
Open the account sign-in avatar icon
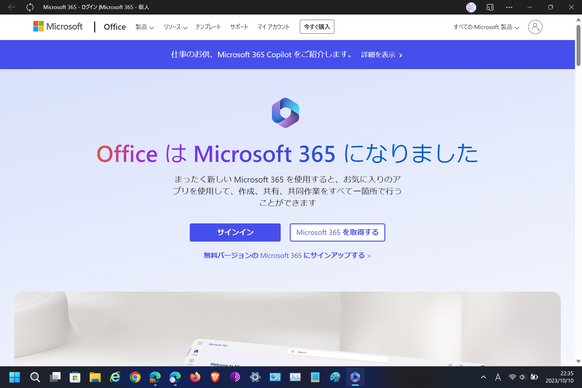click(x=535, y=27)
